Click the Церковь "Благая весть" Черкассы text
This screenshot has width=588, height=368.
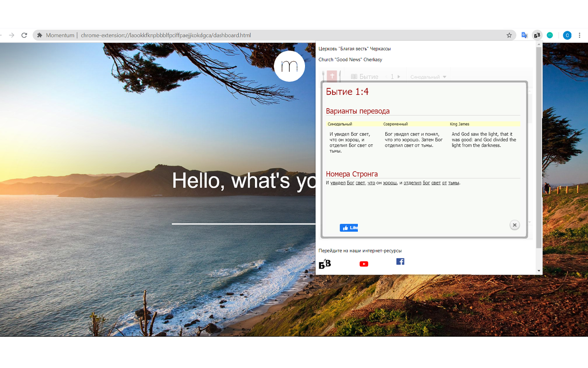pyautogui.click(x=355, y=48)
